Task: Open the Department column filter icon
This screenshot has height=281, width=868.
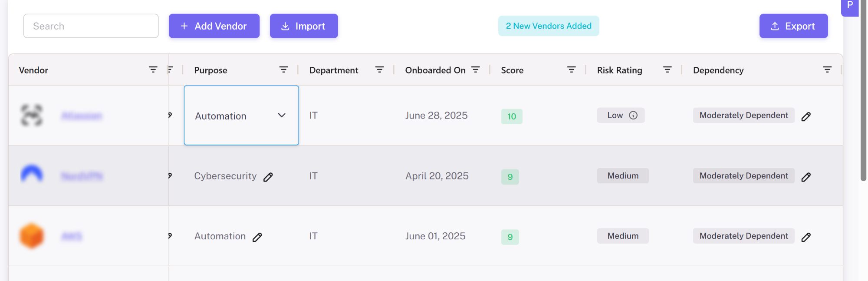Action: 379,69
